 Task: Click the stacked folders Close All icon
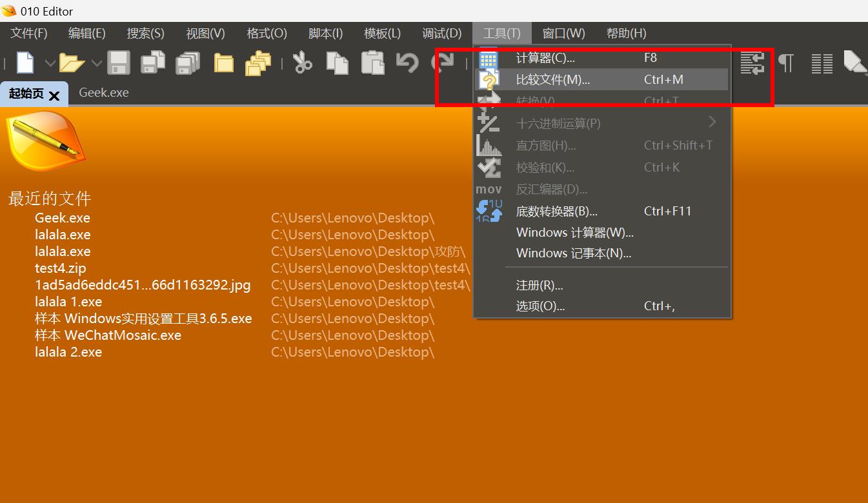click(257, 63)
